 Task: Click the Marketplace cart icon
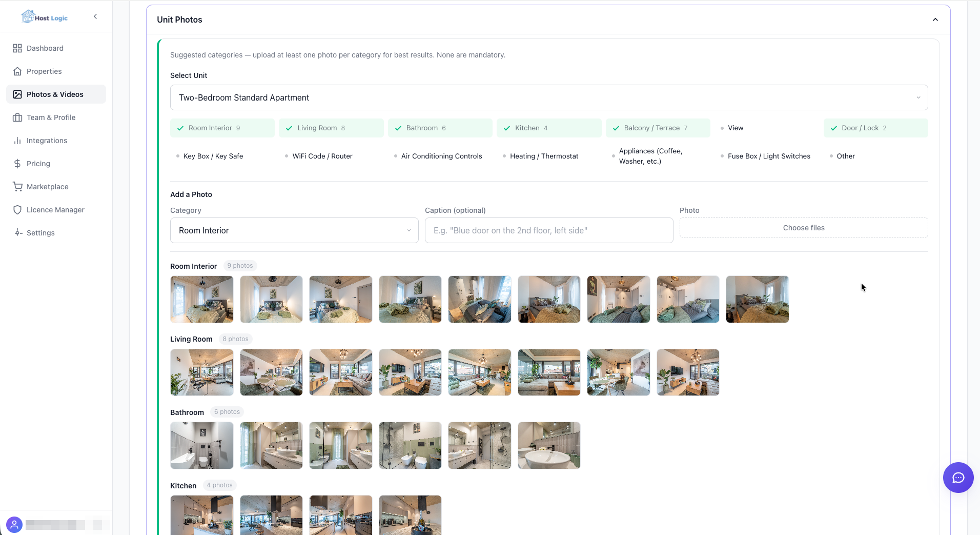[x=17, y=187]
